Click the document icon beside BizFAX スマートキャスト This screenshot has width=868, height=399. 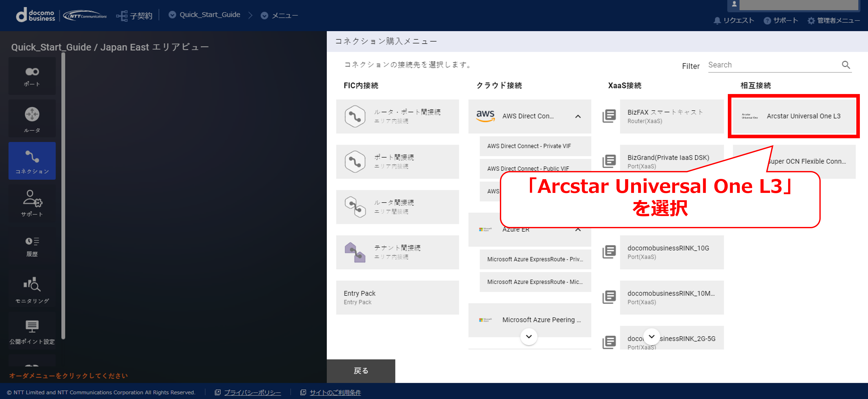coord(609,116)
